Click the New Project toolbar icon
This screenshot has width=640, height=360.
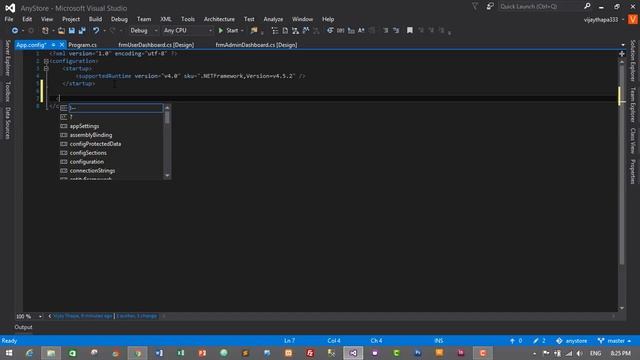[45, 31]
